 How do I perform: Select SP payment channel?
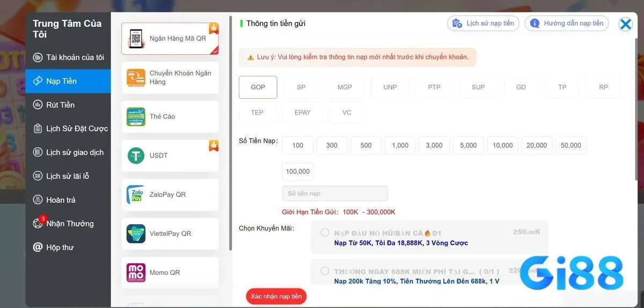(x=302, y=87)
